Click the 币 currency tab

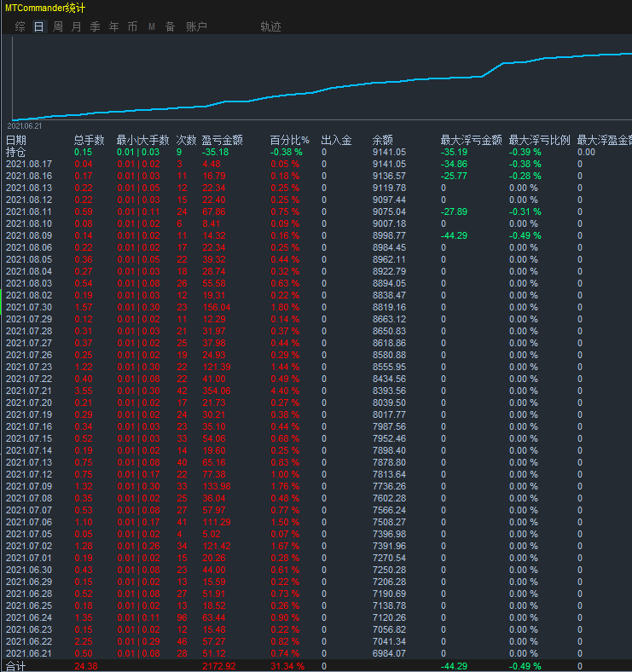pyautogui.click(x=132, y=26)
